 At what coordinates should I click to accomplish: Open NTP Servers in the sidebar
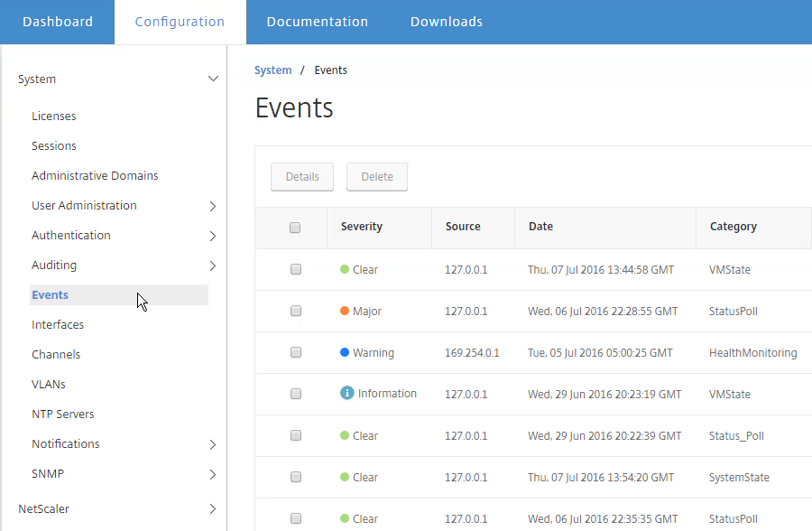[x=62, y=414]
